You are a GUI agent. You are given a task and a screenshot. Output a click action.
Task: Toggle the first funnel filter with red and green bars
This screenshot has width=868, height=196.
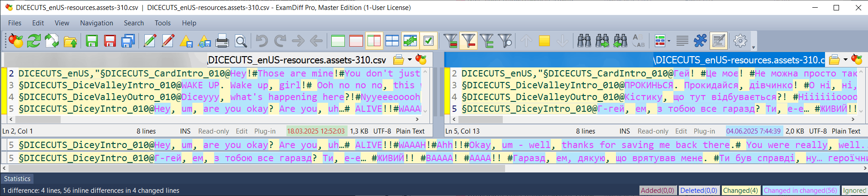pos(450,41)
